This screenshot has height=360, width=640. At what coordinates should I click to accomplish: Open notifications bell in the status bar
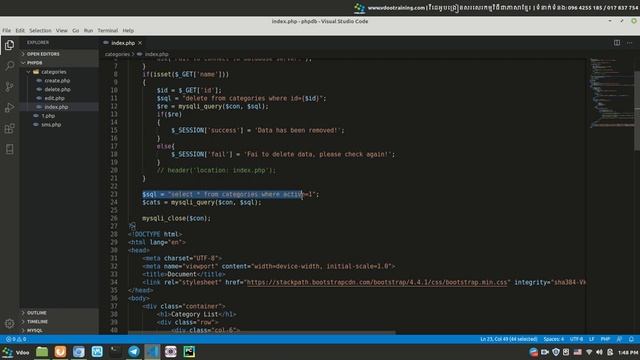point(631,339)
